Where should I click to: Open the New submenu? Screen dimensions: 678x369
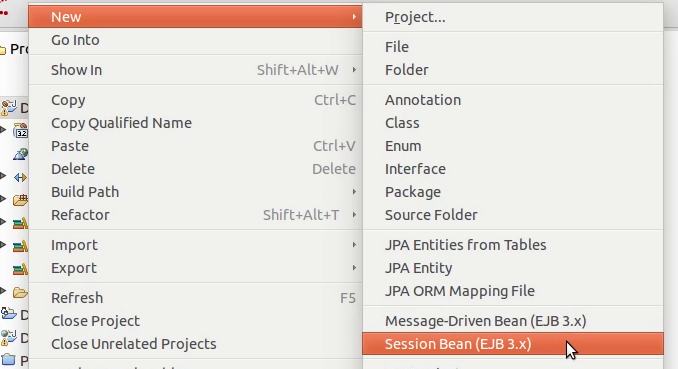tap(195, 17)
